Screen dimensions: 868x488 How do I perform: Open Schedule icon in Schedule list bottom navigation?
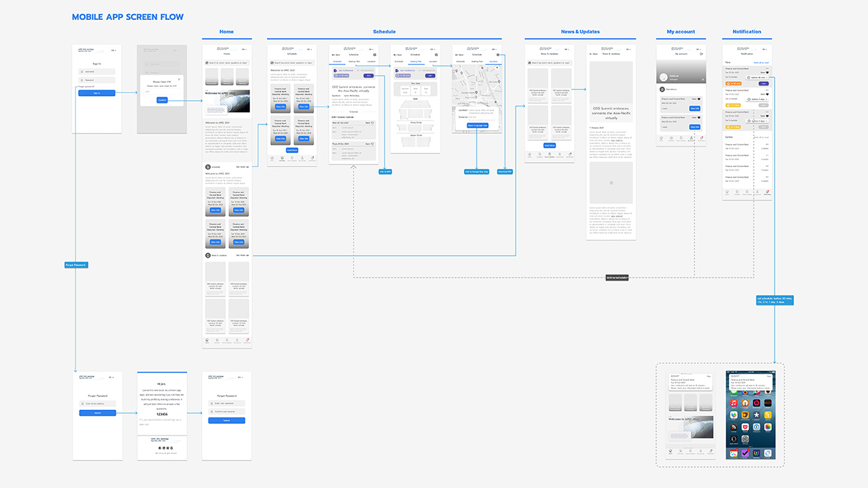(x=282, y=159)
